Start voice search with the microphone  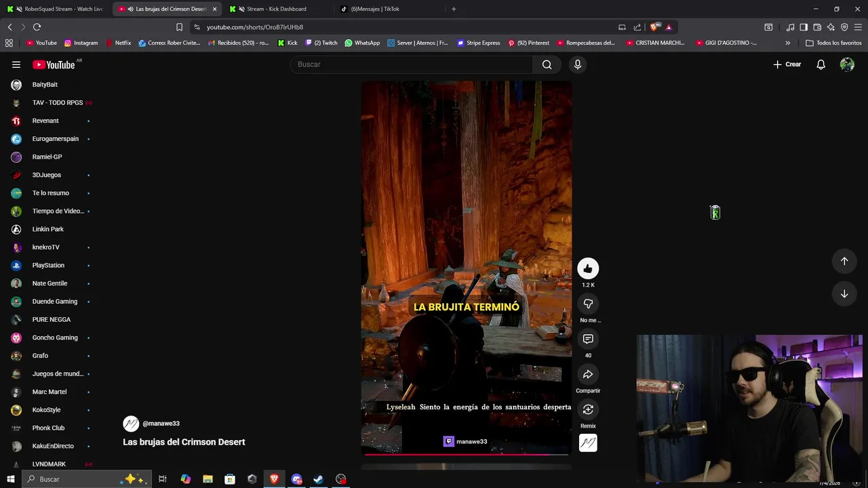click(578, 64)
